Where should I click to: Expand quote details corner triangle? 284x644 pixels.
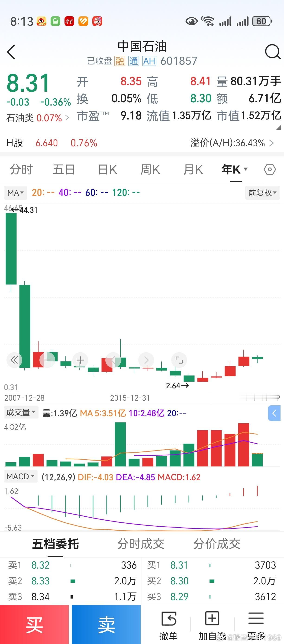tap(278, 128)
